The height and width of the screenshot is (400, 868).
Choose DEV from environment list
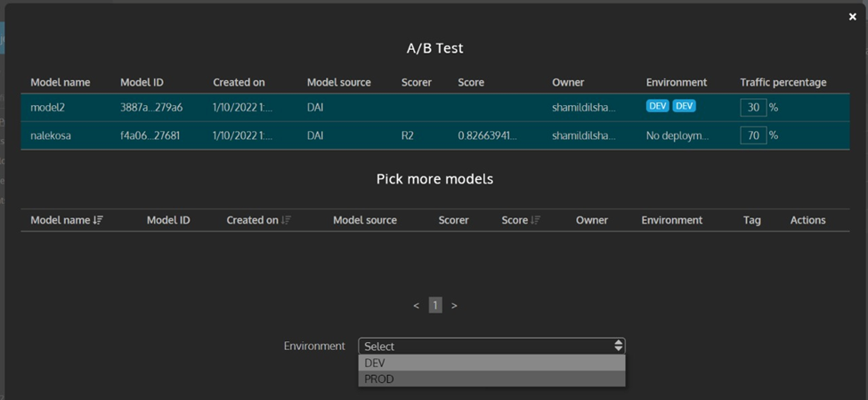491,363
